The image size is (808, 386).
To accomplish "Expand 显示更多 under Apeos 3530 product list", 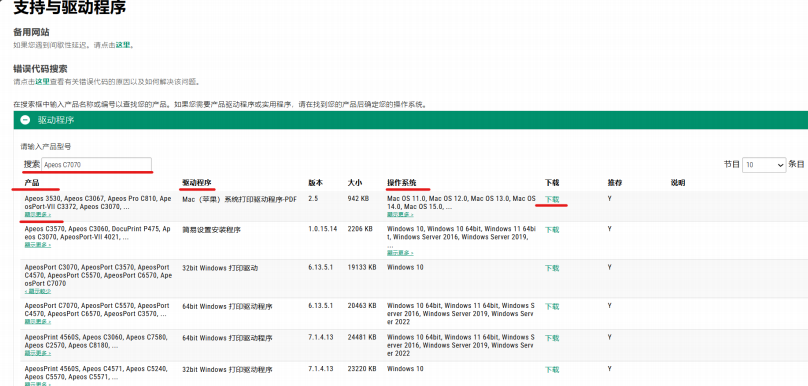I will tap(38, 214).
